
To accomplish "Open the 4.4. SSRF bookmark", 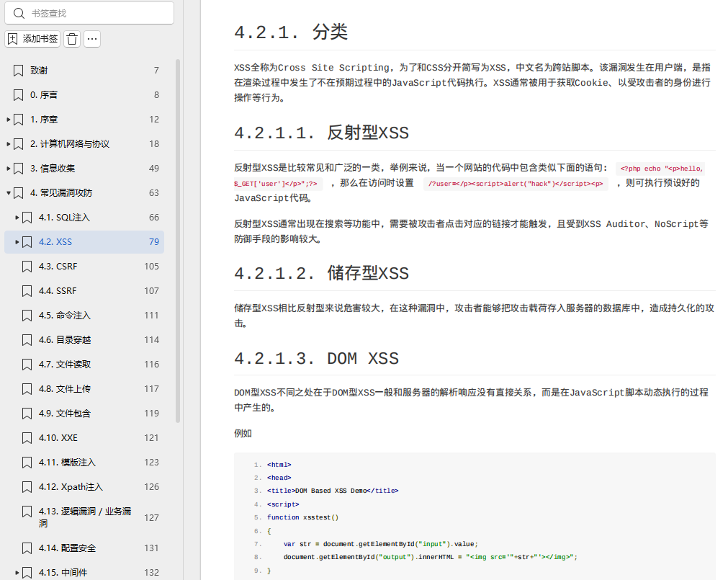I will [x=58, y=291].
